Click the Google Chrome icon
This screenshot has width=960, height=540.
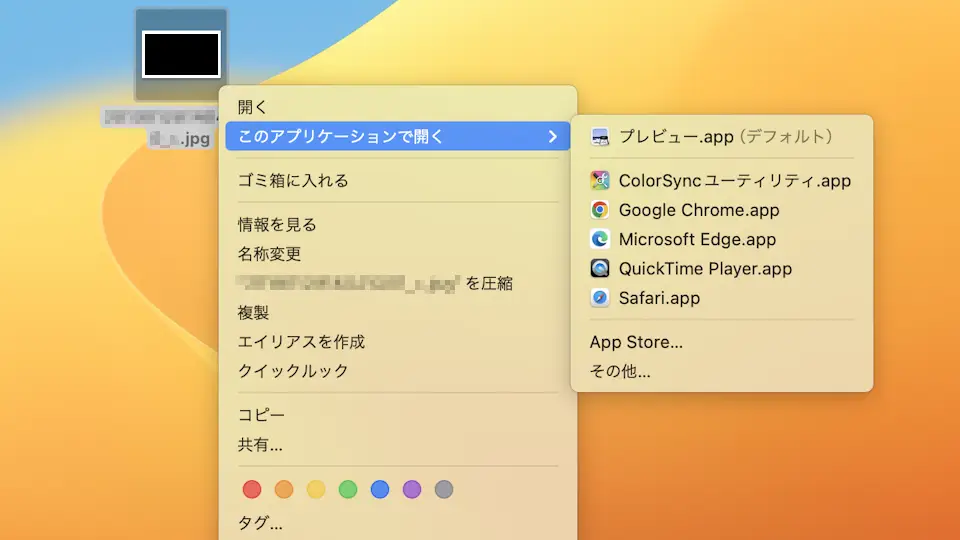click(600, 210)
